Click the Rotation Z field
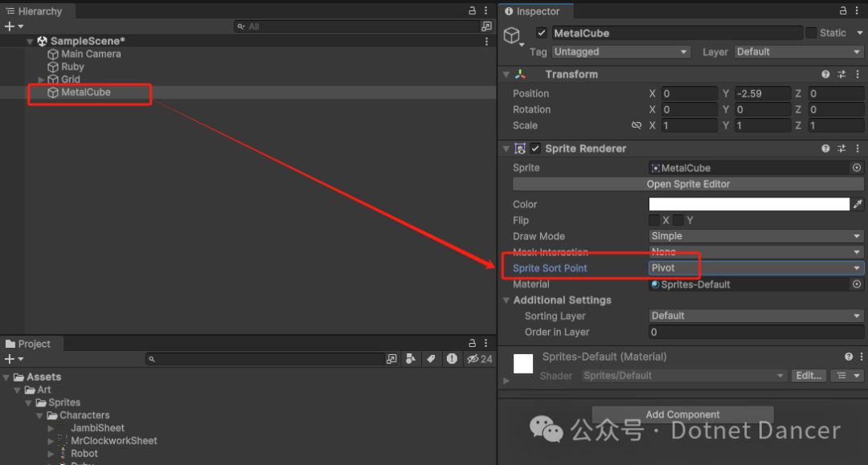 pyautogui.click(x=835, y=109)
